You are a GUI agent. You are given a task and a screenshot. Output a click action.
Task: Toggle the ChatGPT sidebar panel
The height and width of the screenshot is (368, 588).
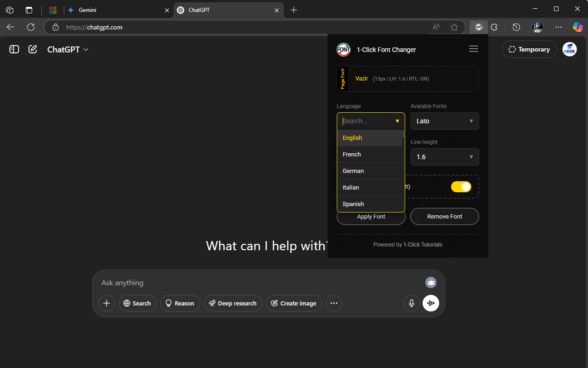coord(14,49)
